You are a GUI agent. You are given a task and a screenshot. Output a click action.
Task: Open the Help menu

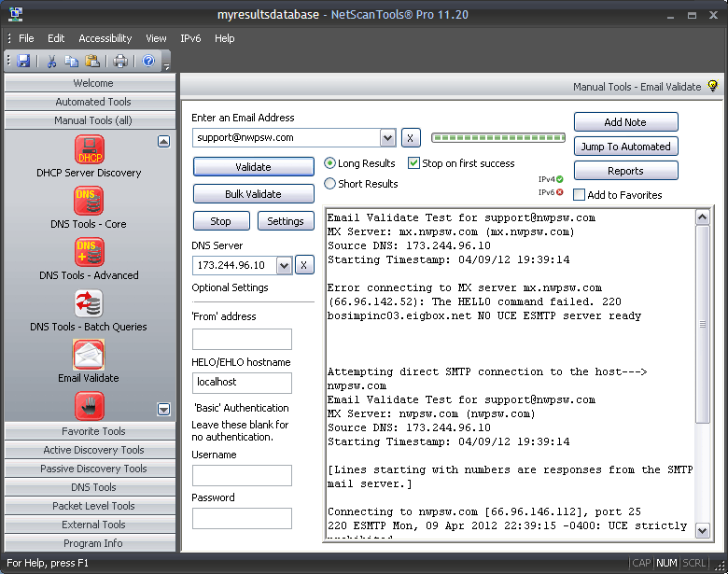coord(224,38)
